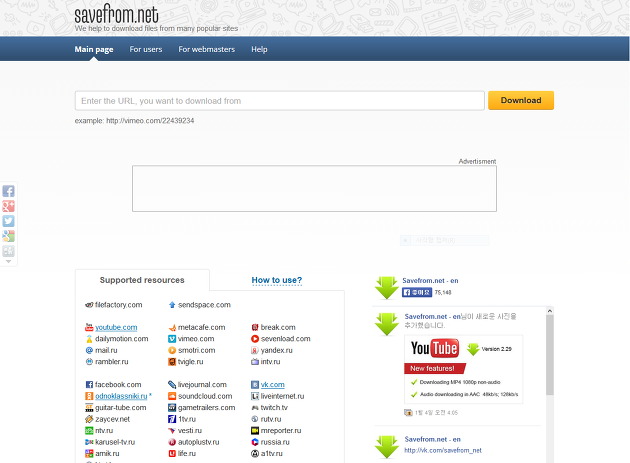630x463 pixels.
Task: Click the feed scroll up arrow
Action: pyautogui.click(x=550, y=311)
